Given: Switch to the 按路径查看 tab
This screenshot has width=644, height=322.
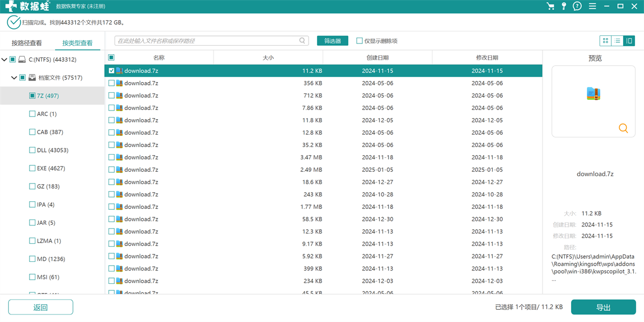Looking at the screenshot, I should [27, 43].
